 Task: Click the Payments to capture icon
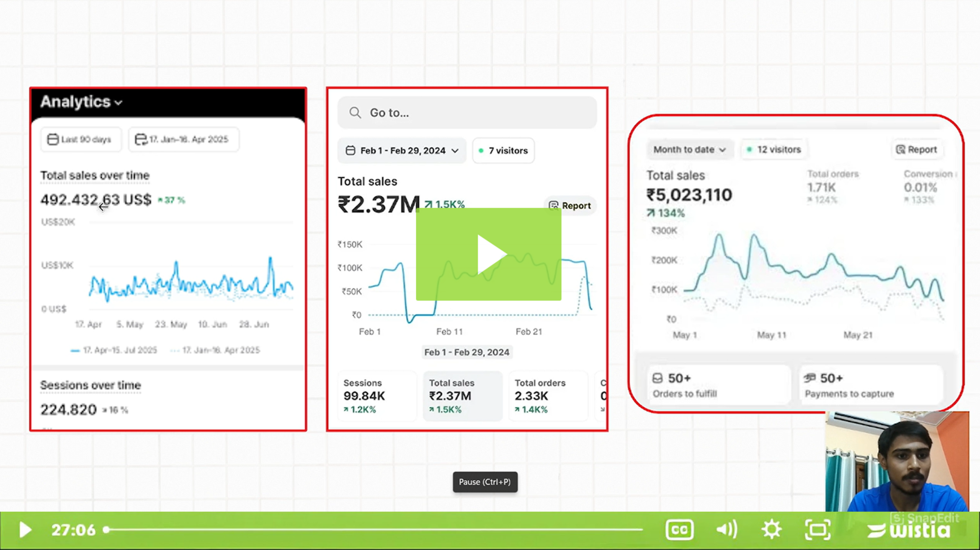pyautogui.click(x=810, y=378)
